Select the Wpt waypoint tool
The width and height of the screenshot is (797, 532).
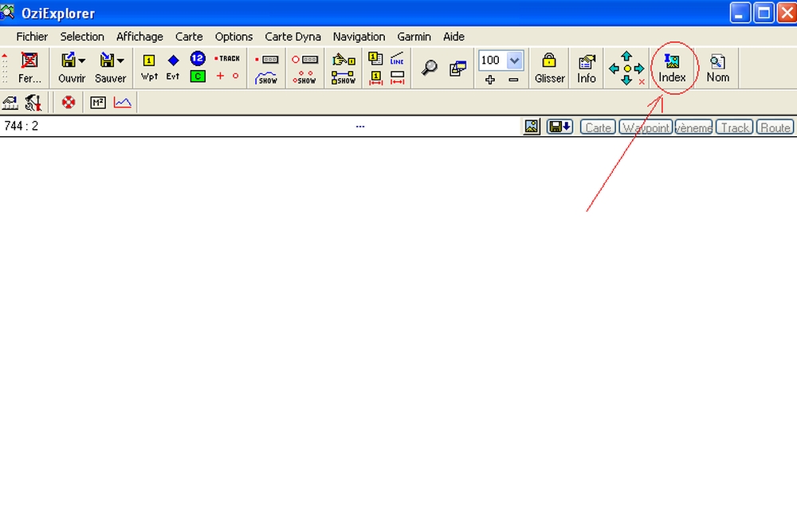(149, 68)
